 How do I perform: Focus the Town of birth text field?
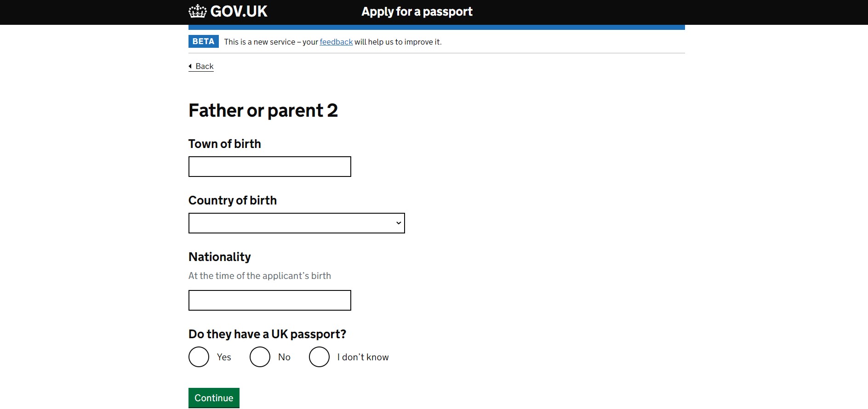[x=269, y=166]
